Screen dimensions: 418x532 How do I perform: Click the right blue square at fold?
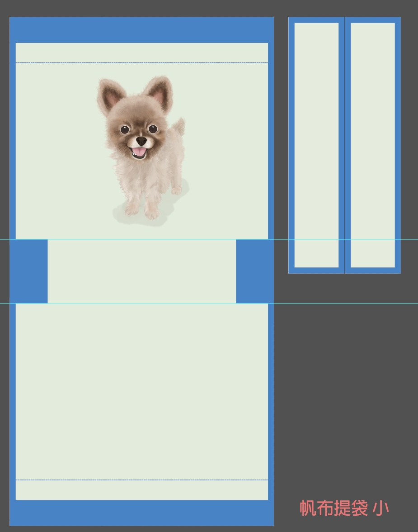[x=254, y=271]
